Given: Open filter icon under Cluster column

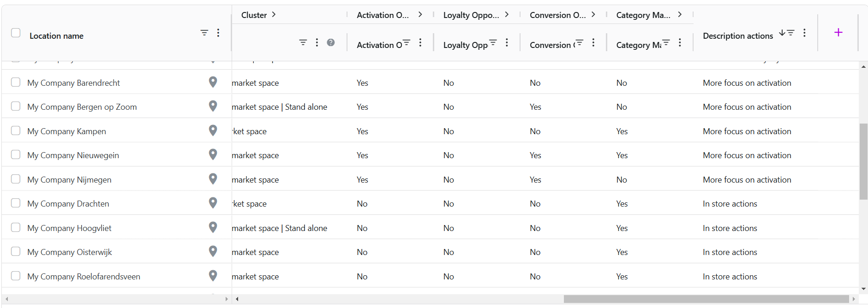Looking at the screenshot, I should [303, 42].
